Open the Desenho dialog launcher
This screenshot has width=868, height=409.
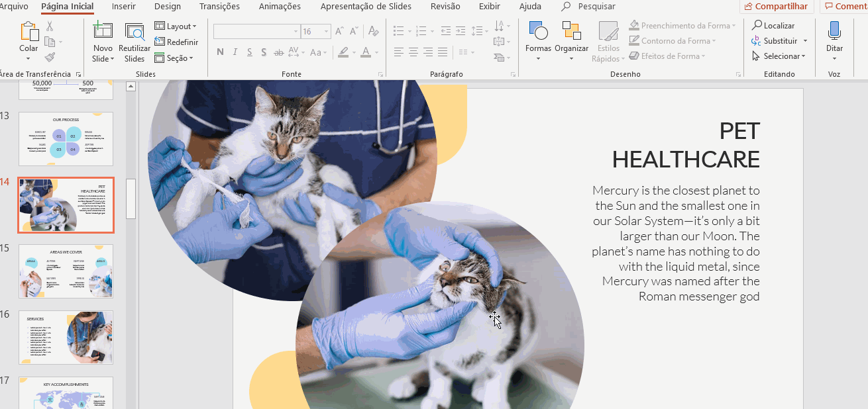pos(740,75)
